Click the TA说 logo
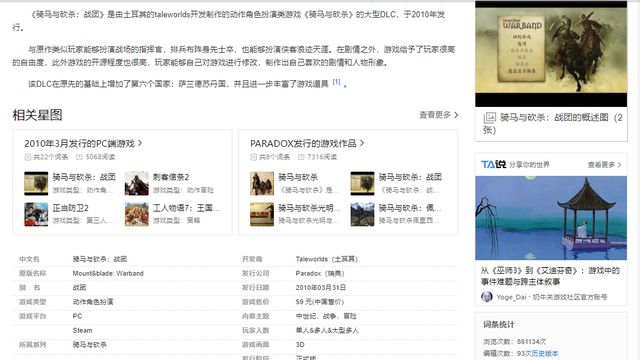 click(493, 164)
